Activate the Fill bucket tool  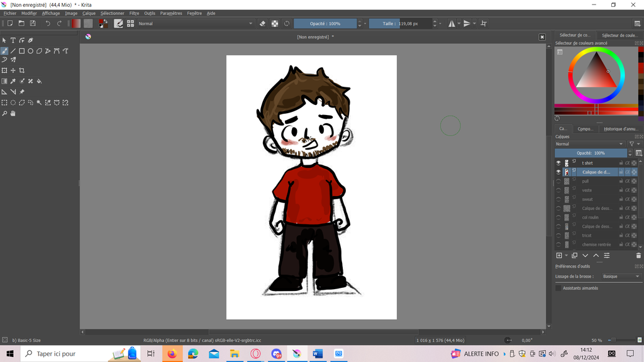click(x=39, y=81)
